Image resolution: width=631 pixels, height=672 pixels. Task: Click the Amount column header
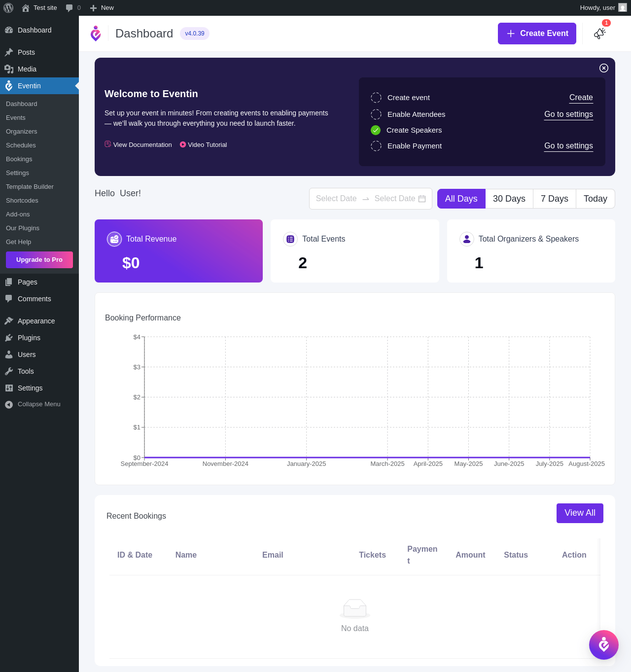click(470, 555)
